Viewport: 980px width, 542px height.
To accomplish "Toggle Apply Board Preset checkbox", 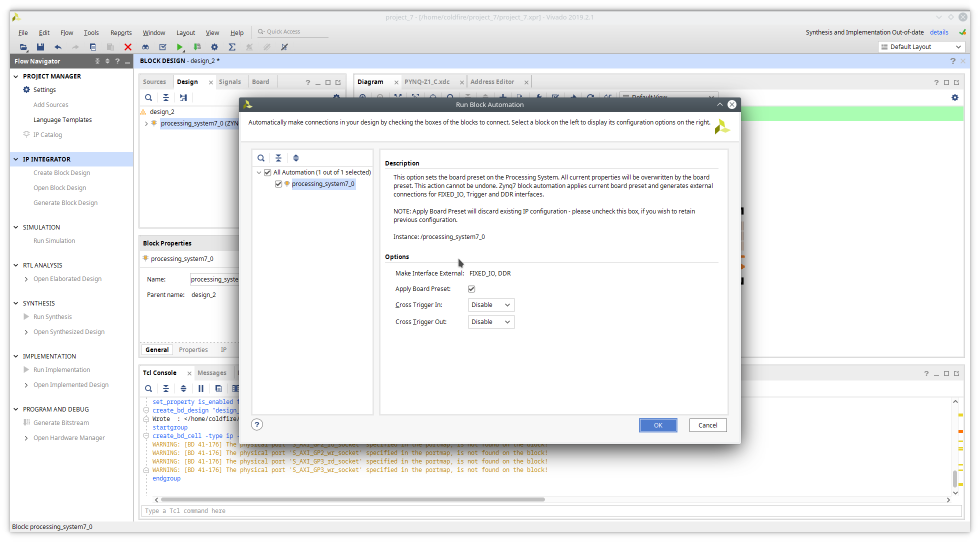I will click(471, 289).
